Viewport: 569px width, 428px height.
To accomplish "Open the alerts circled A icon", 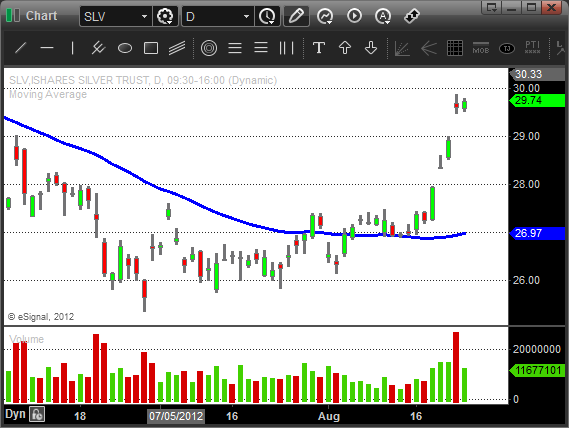I will pos(383,16).
